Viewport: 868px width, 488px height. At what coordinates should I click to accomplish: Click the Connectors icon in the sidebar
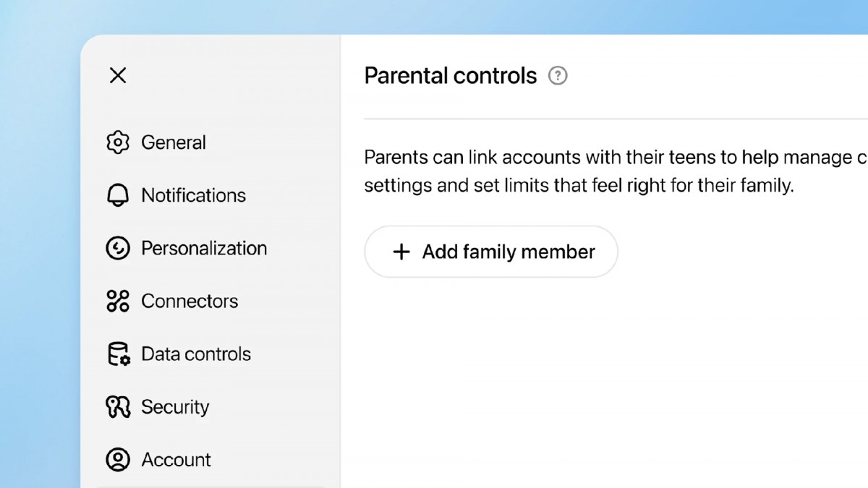click(117, 301)
